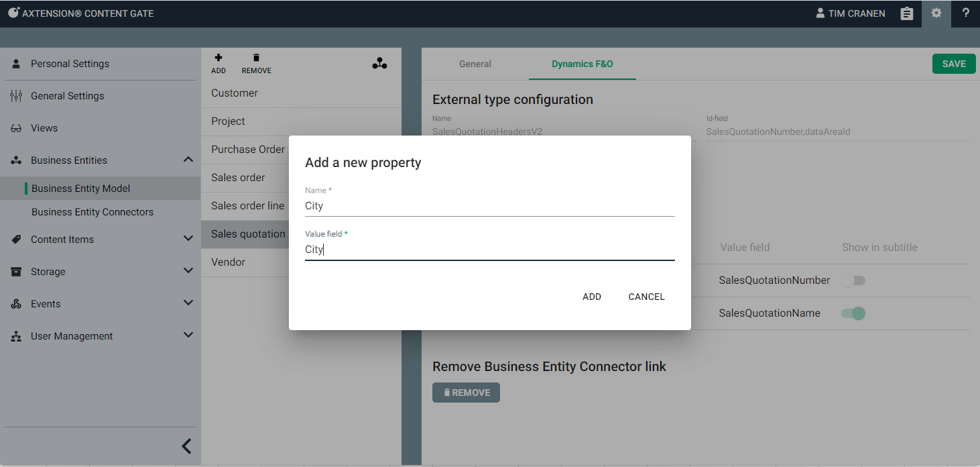Click the settings gear icon in header
Viewport: 980px width, 467px height.
pos(936,13)
